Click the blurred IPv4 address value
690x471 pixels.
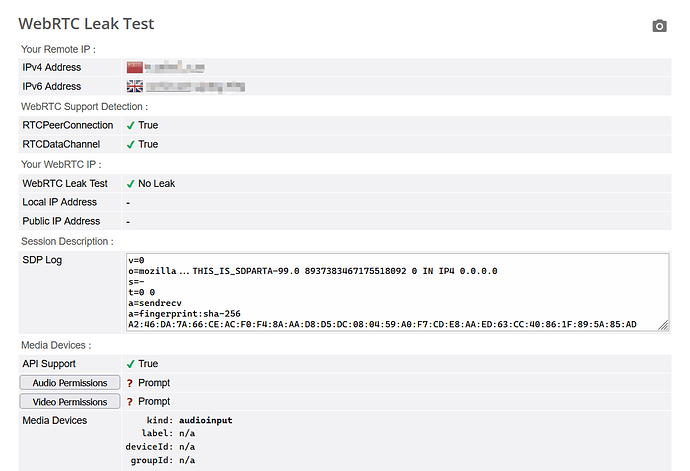point(175,67)
